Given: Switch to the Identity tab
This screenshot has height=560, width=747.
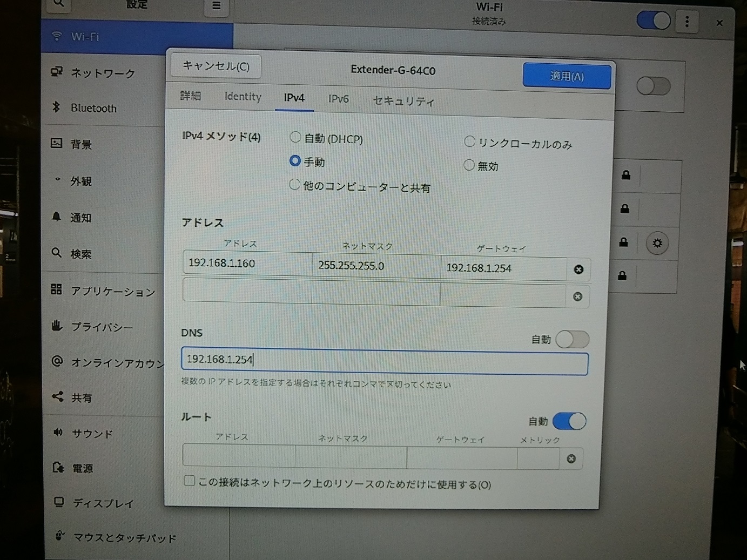Looking at the screenshot, I should click(243, 97).
